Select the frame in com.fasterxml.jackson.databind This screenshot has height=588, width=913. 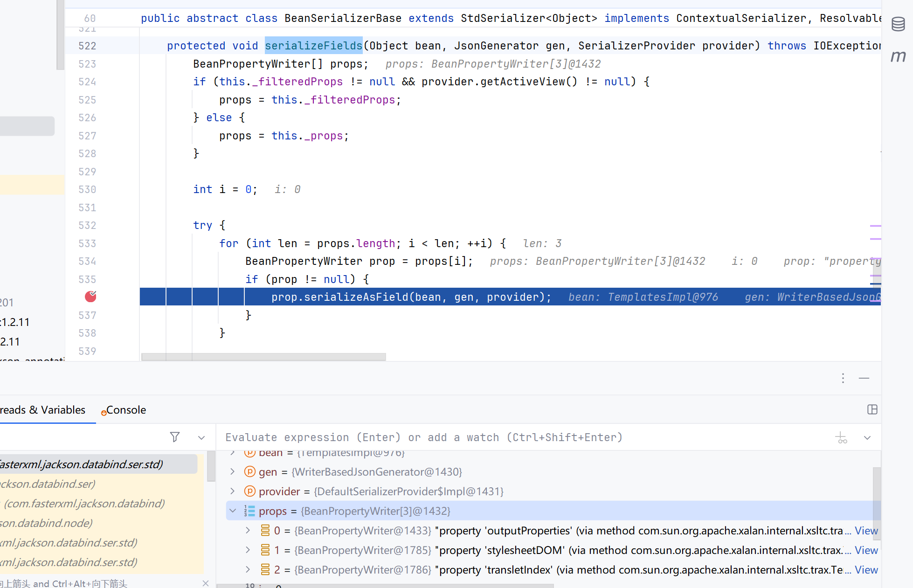(102, 504)
